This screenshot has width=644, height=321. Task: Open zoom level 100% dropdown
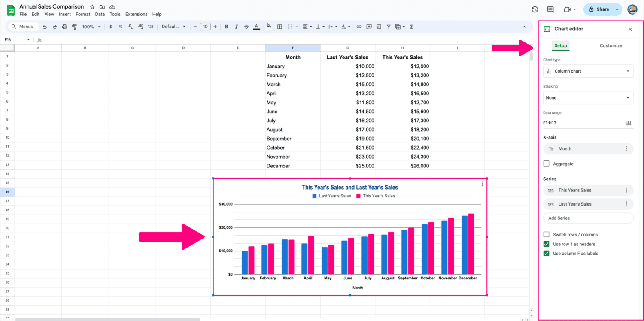click(x=91, y=27)
